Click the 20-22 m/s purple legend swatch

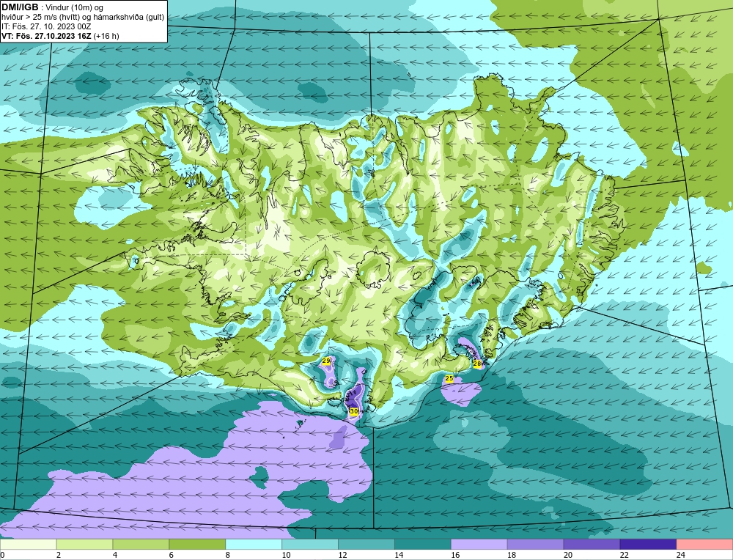tap(592, 545)
